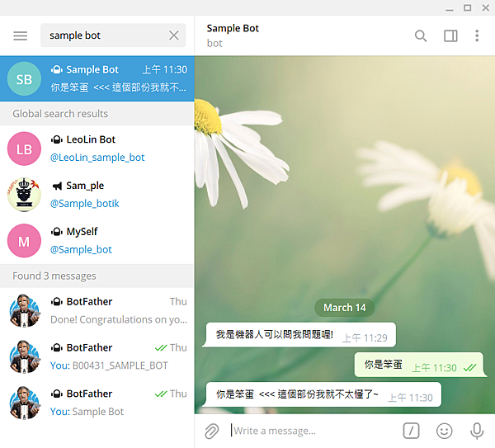Click the LB pink avatar
The height and width of the screenshot is (448, 495).
point(24,149)
